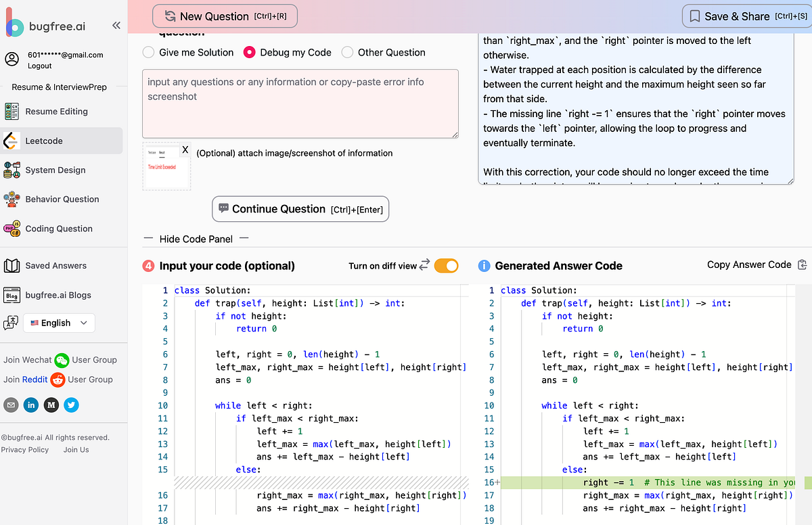Image resolution: width=812 pixels, height=525 pixels.
Task: Open the System Design section
Action: point(12,170)
